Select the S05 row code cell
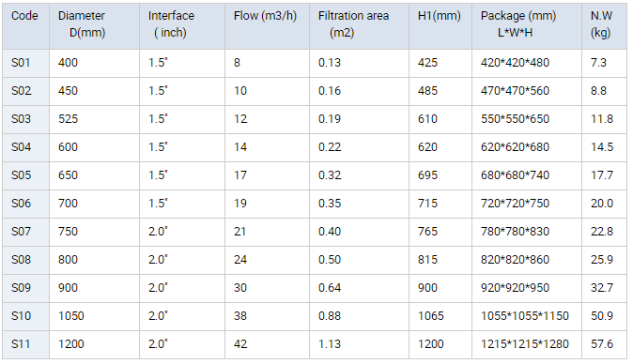Viewport: 633px width, 364px height. coord(26,175)
